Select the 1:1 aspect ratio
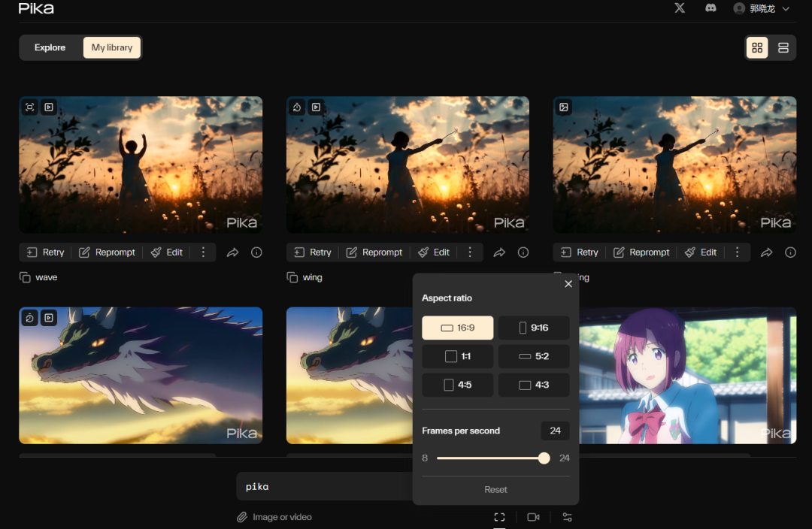This screenshot has width=812, height=529. (457, 356)
